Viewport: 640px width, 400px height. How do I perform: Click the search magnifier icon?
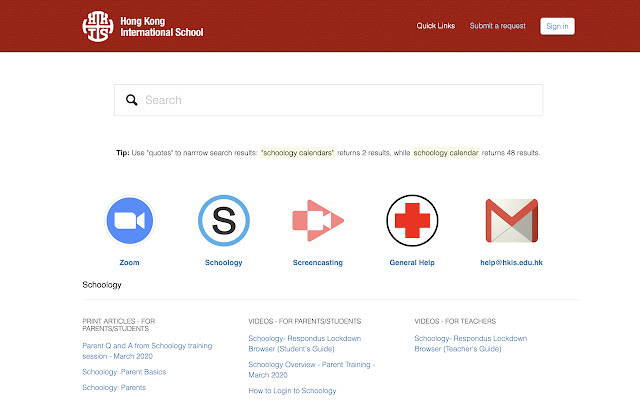(x=131, y=100)
